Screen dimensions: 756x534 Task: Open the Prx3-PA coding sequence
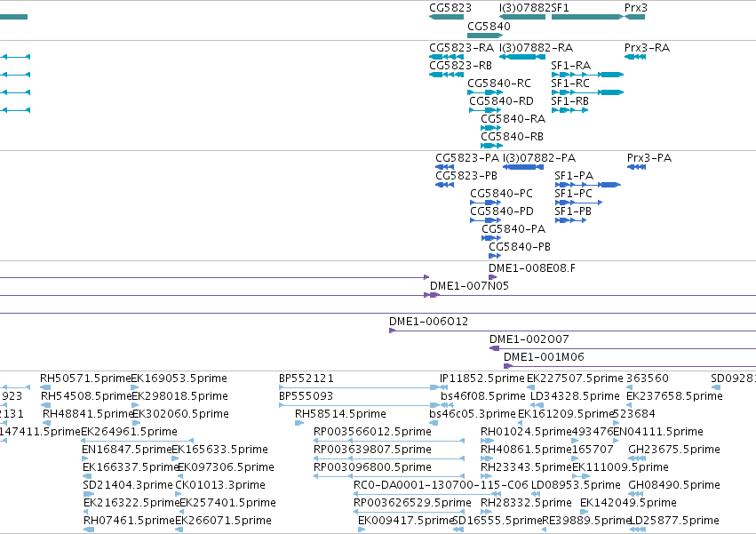click(649, 158)
